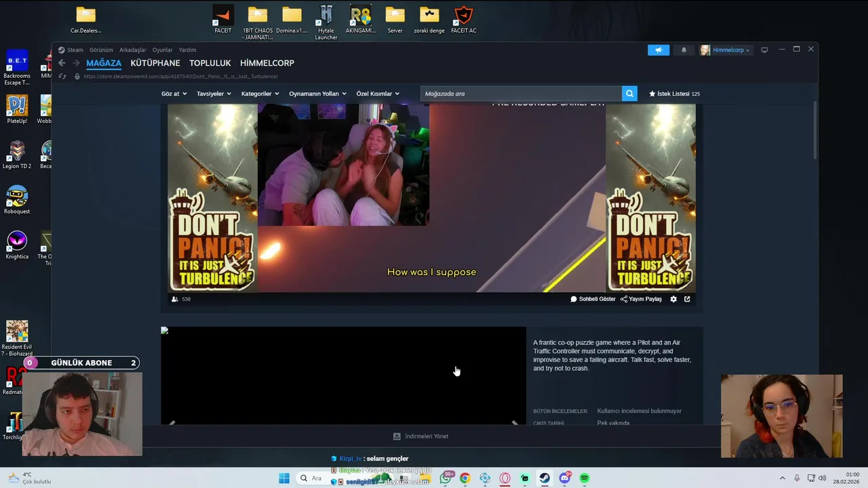This screenshot has width=868, height=488.
Task: Expand the Göz at dropdown
Action: click(x=173, y=94)
